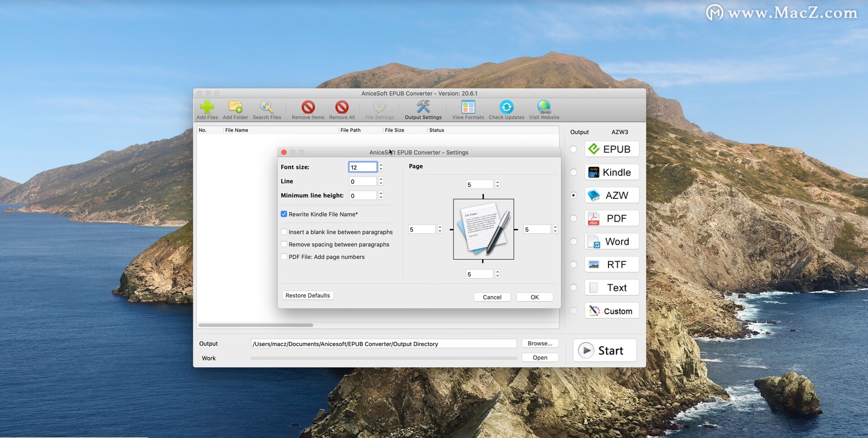Image resolution: width=868 pixels, height=438 pixels.
Task: Select the Kindle radio button
Action: (x=573, y=172)
